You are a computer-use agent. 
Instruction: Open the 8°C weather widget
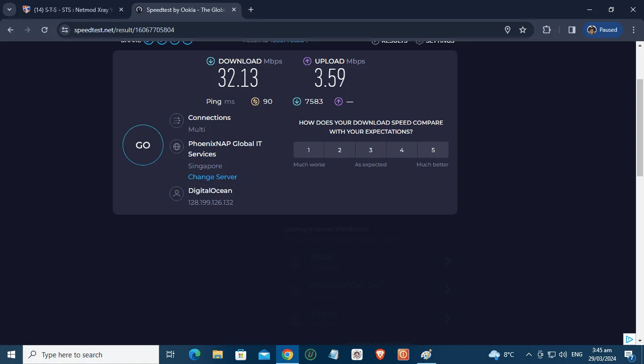501,355
